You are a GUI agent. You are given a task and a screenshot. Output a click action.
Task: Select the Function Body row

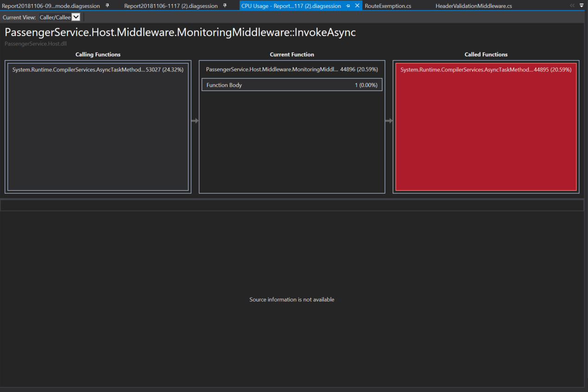(292, 85)
